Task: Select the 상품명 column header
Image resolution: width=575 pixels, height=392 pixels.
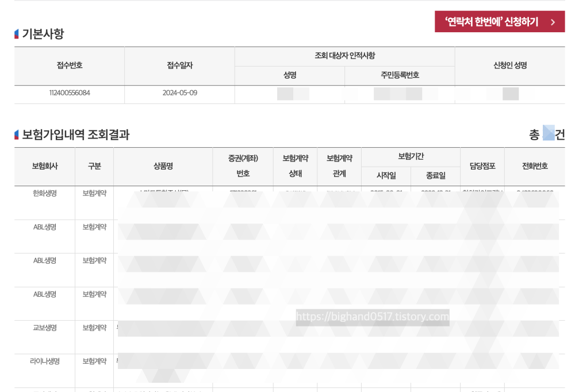Action: coord(163,167)
